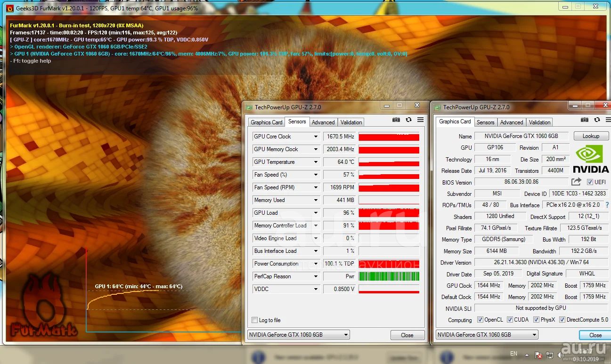The width and height of the screenshot is (611, 364).
Task: Click GPU-Z icon in Sensors window title bar
Action: tap(250, 107)
